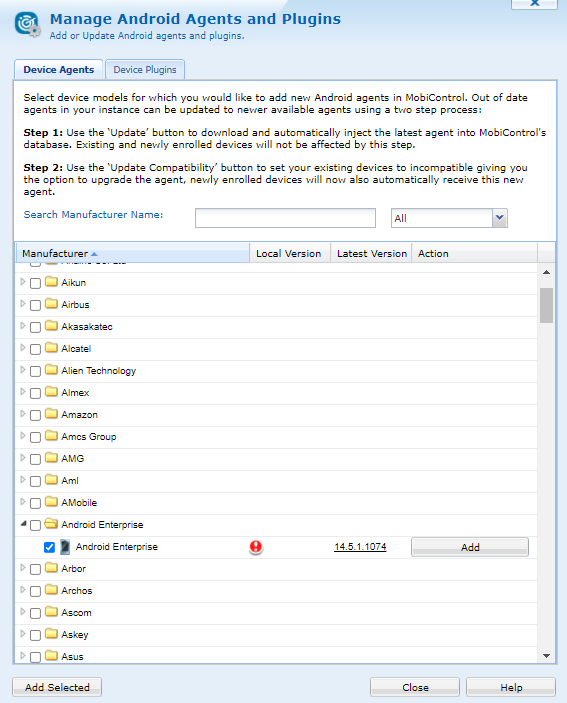Viewport: 567px width, 703px height.
Task: Click the Arbor folder icon
Action: [52, 568]
